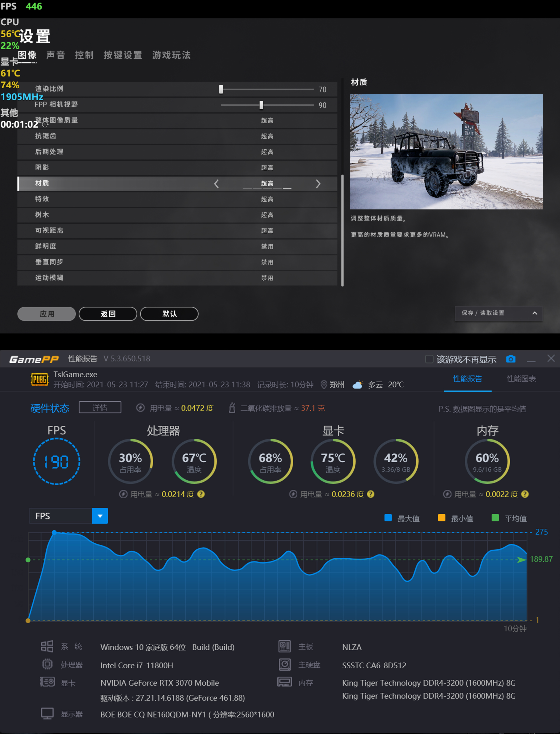Click the PUBG game logo icon
This screenshot has width=560, height=734.
40,379
